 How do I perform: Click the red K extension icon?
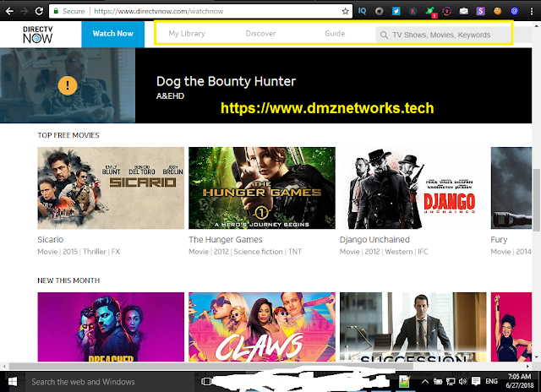(413, 11)
